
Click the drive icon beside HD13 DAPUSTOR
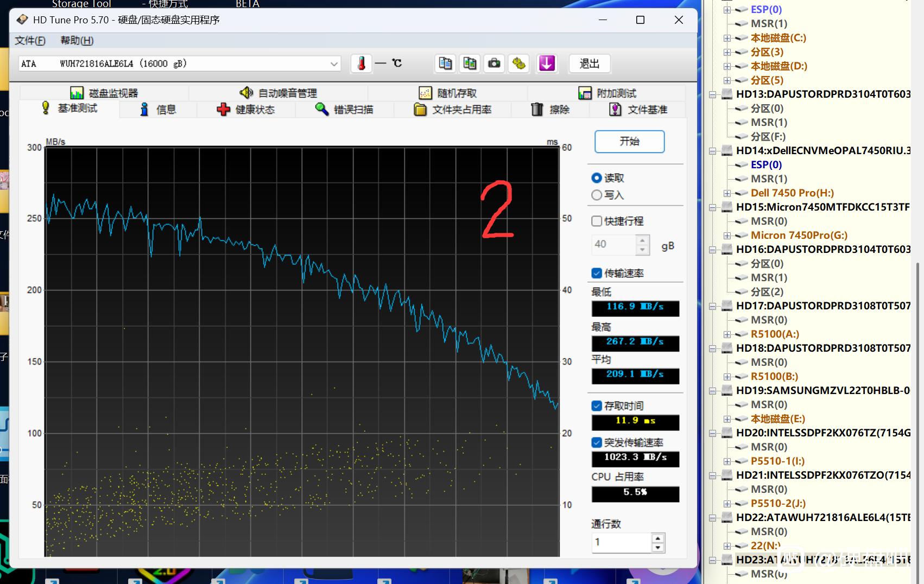726,94
